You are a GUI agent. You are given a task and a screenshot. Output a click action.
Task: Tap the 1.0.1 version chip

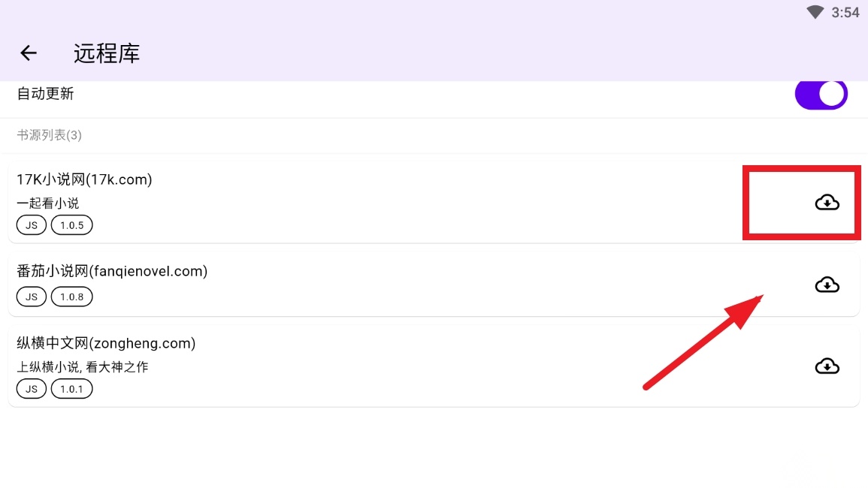pos(72,389)
